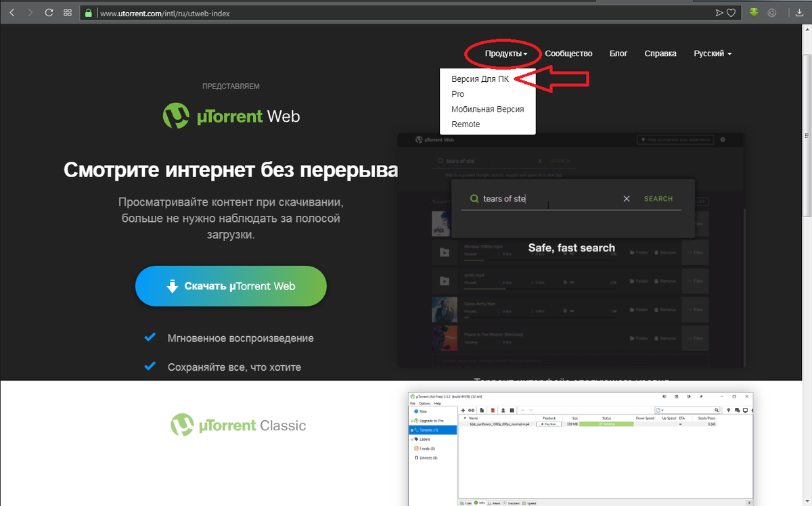Expand the Русский language dropdown
812x506 pixels.
point(713,53)
